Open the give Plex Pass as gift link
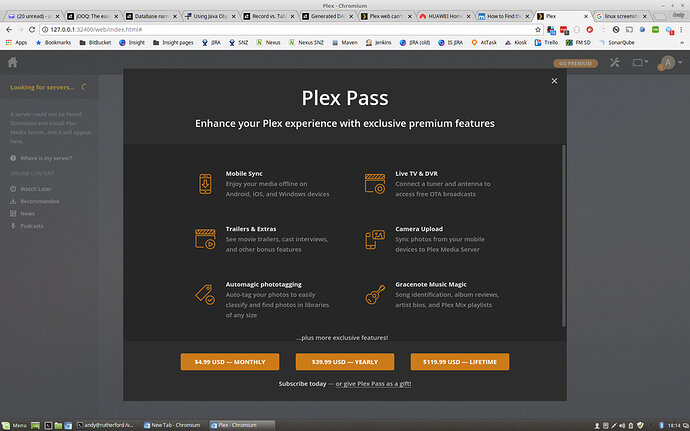This screenshot has width=690, height=431. tap(373, 384)
